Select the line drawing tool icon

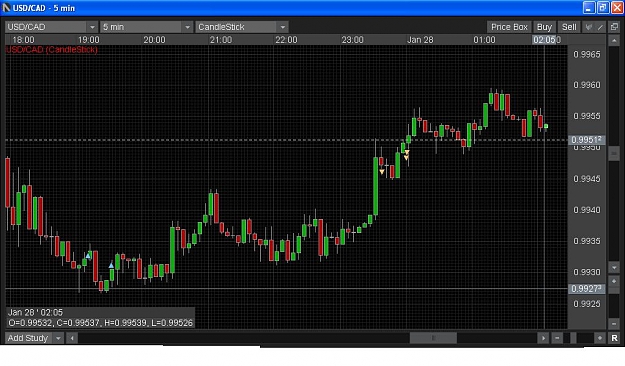coord(600,27)
